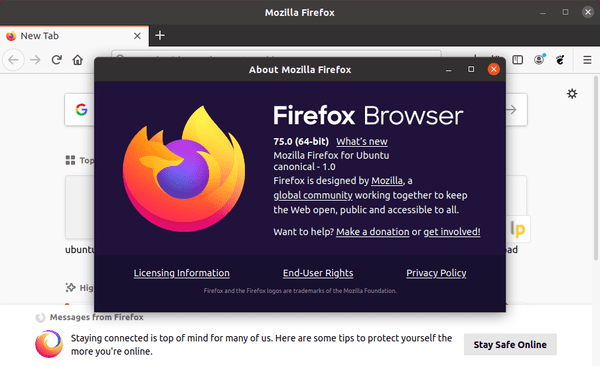The height and width of the screenshot is (366, 600).
Task: Close the main Mozilla Firefox window
Action: (588, 12)
